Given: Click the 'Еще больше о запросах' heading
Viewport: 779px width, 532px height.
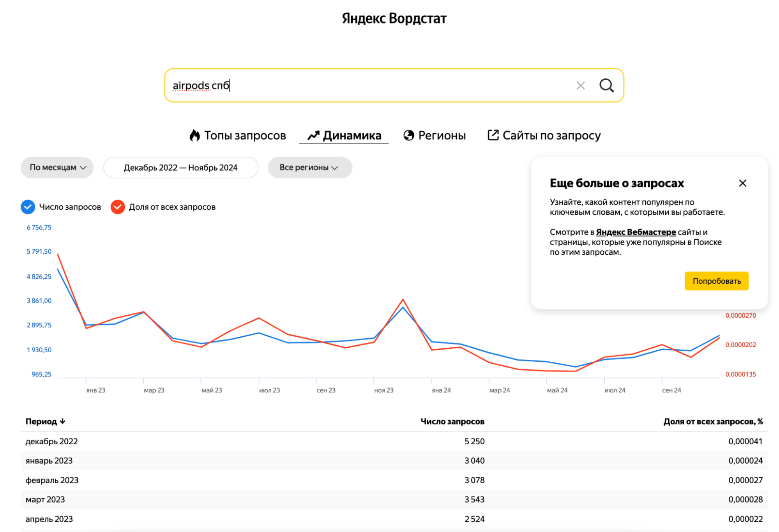Looking at the screenshot, I should [x=617, y=183].
